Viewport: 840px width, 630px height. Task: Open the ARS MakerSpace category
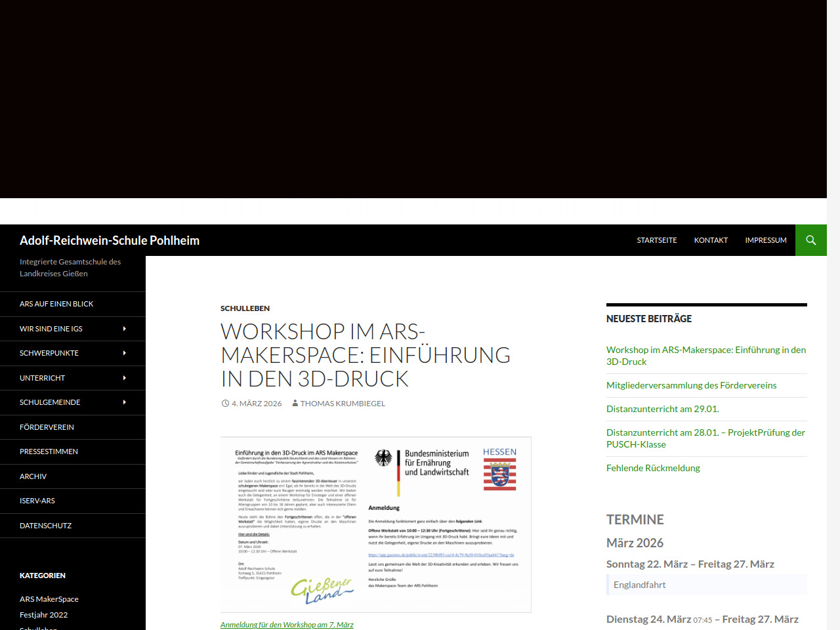pyautogui.click(x=49, y=599)
